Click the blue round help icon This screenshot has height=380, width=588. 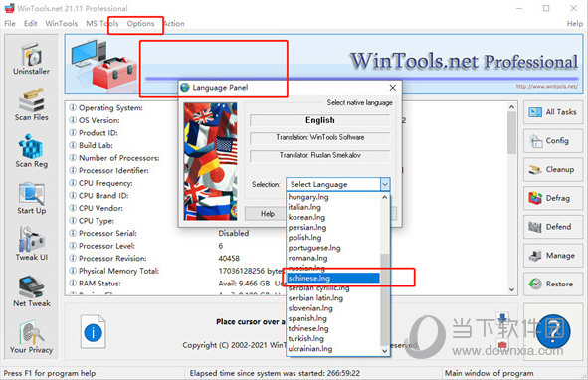tap(553, 331)
